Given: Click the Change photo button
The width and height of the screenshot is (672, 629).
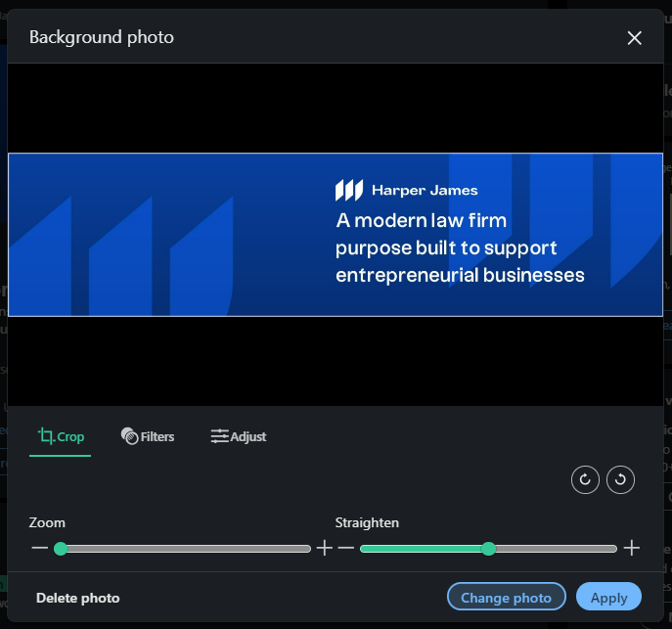Looking at the screenshot, I should (506, 597).
